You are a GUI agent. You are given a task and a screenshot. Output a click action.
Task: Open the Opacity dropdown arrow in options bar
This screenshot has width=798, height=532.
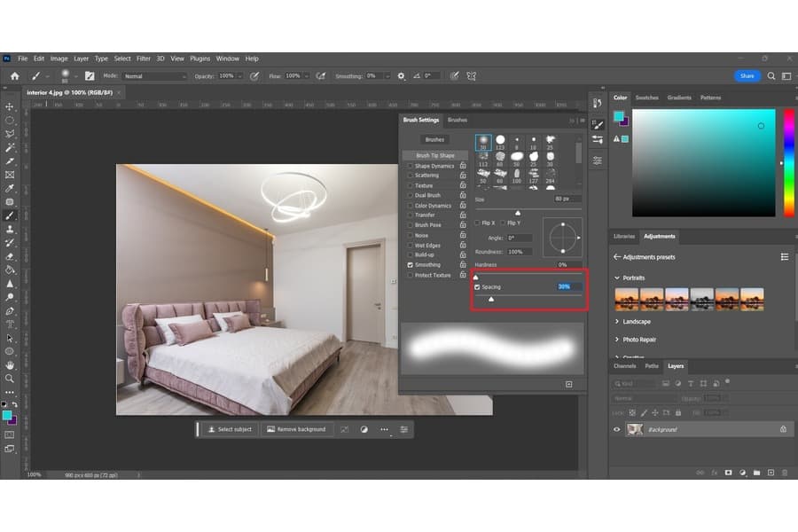[x=239, y=76]
